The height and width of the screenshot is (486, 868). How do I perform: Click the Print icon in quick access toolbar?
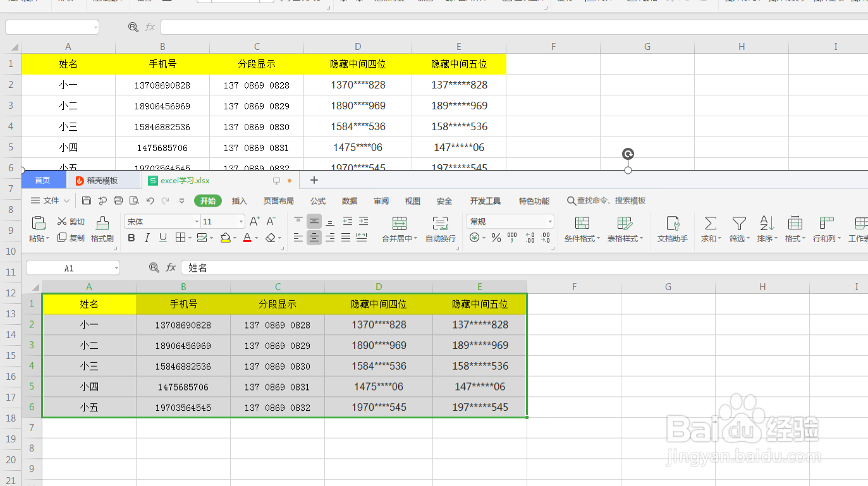pyautogui.click(x=118, y=201)
